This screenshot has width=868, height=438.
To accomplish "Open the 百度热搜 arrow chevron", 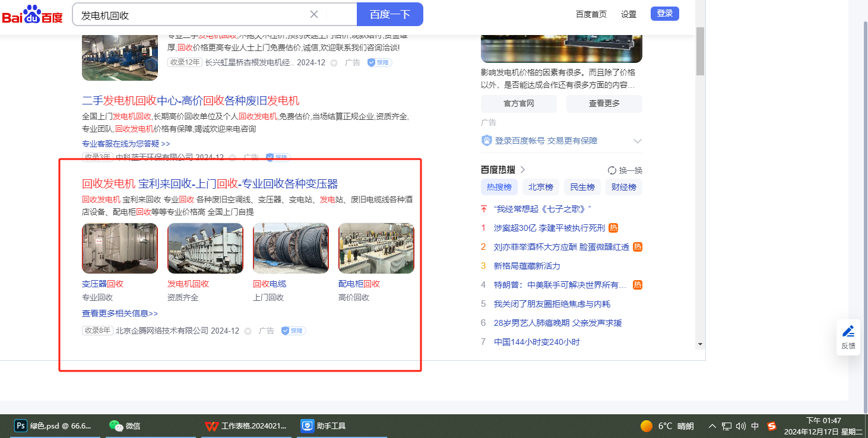I will (x=523, y=170).
